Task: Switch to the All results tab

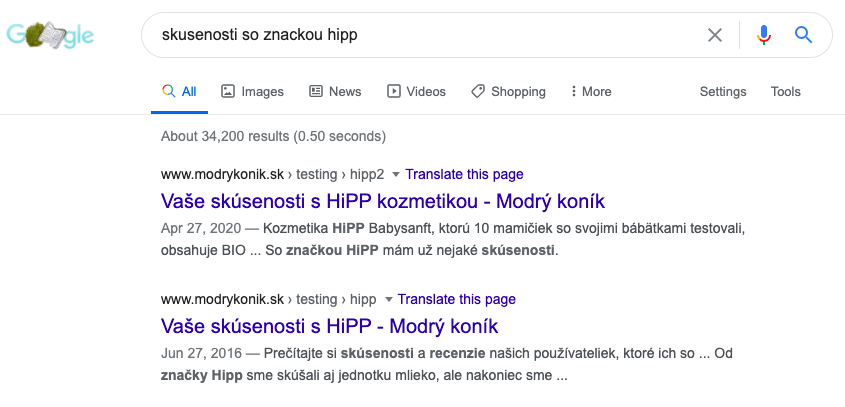Action: 179,91
